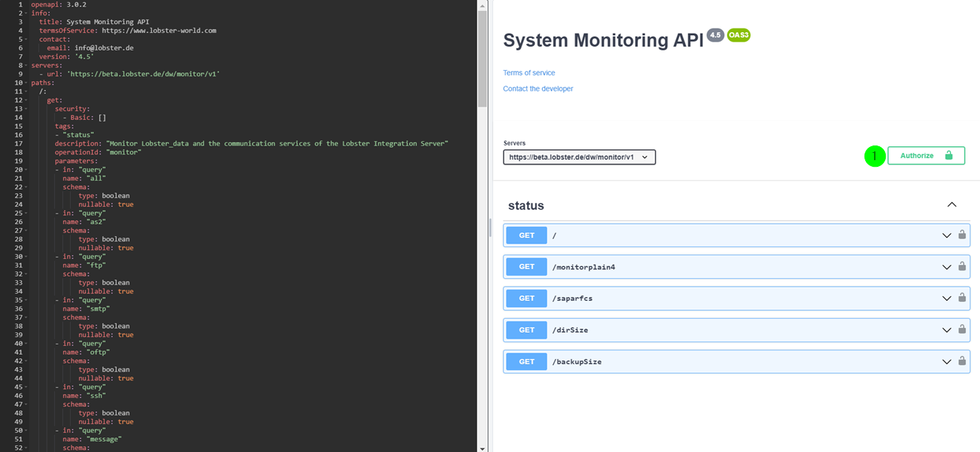980x452 pixels.
Task: Click the /monitorplain4 path text
Action: (x=584, y=267)
